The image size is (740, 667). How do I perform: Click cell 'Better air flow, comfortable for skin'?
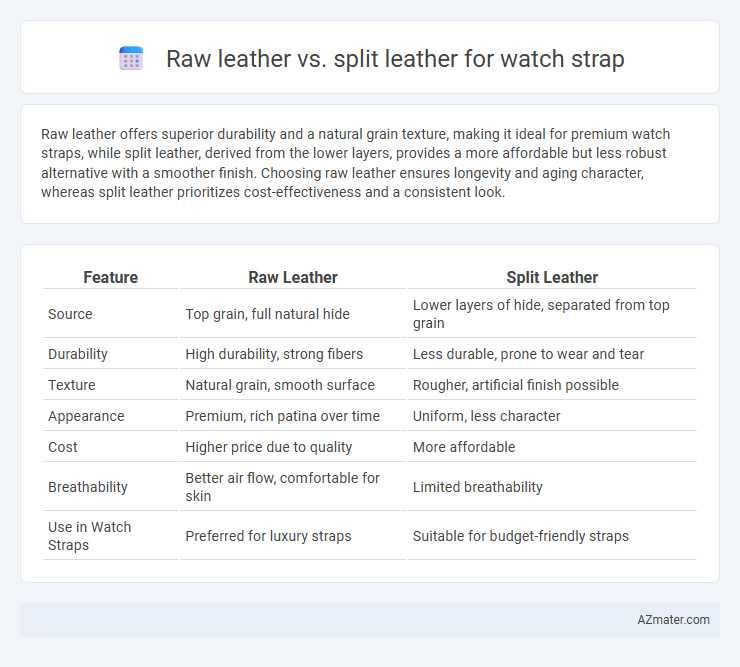click(x=283, y=487)
